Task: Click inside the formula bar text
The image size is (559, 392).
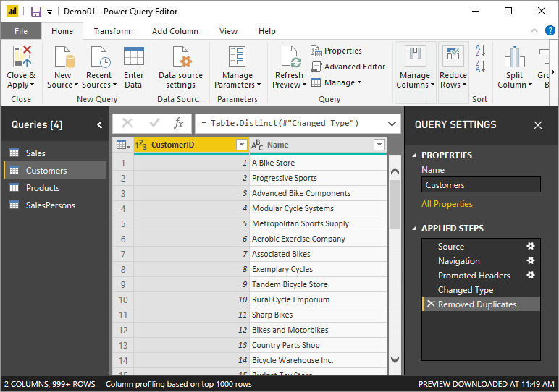Action: (x=279, y=123)
